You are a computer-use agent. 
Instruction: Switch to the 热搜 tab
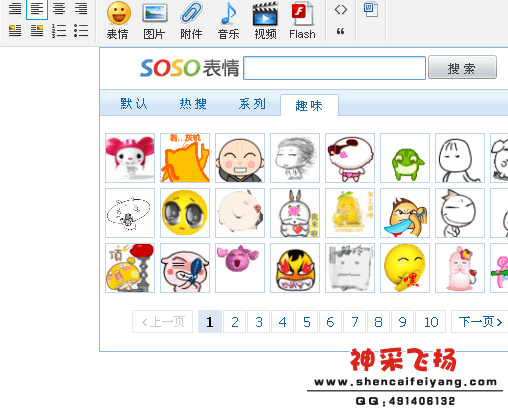coord(193,104)
